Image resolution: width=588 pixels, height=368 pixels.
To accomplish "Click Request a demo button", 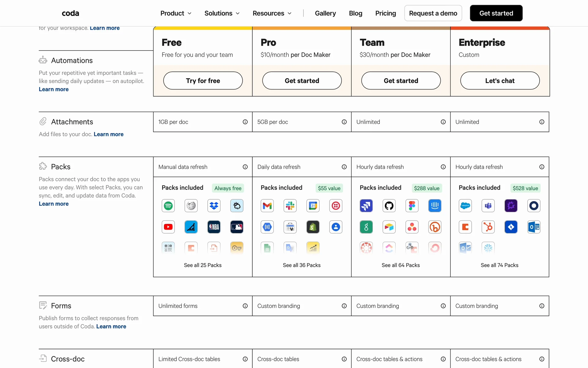I will point(433,13).
